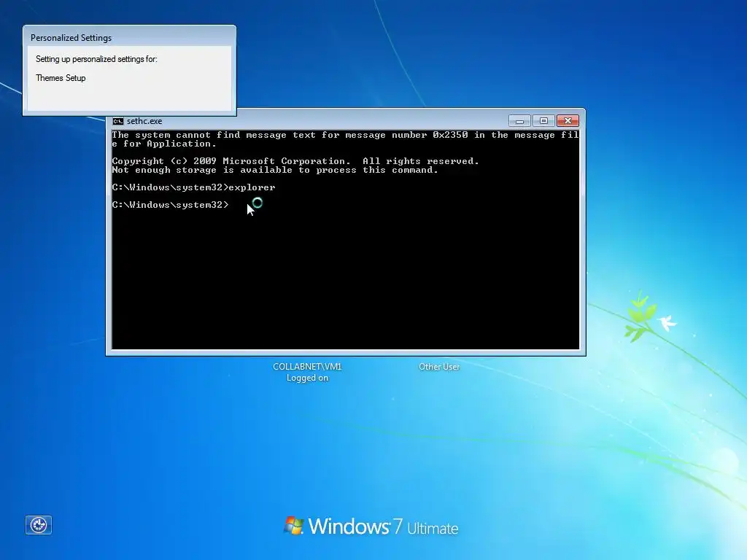This screenshot has width=747, height=560.
Task: Click the cmd icon in sethc.exe title bar
Action: (117, 121)
